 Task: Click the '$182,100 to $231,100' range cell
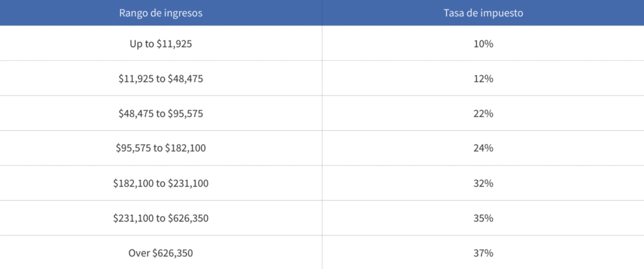tap(160, 184)
